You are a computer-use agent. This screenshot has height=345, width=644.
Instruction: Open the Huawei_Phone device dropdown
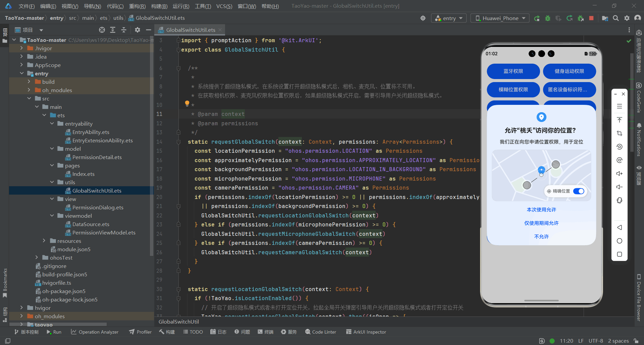click(500, 18)
